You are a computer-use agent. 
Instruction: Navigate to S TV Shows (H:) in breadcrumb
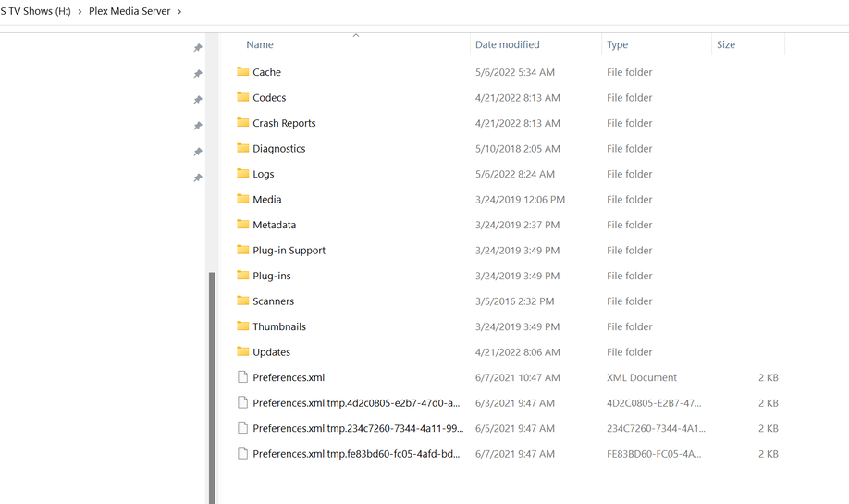[36, 11]
